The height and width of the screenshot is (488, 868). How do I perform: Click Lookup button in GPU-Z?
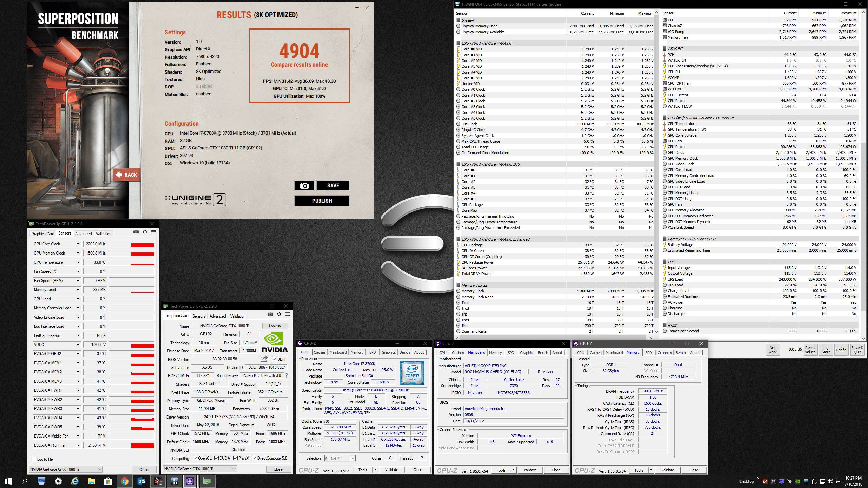tap(275, 326)
